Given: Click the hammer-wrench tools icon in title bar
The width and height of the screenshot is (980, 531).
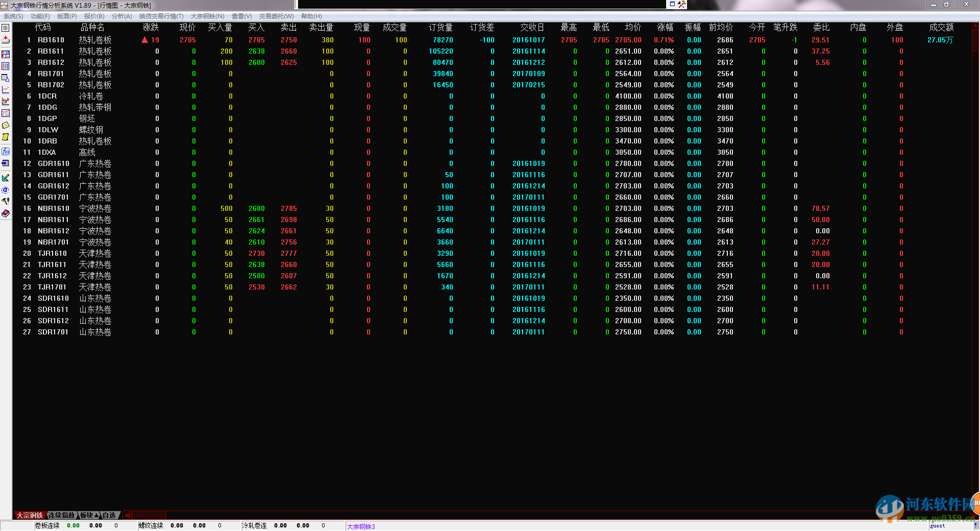Looking at the screenshot, I should tap(681, 4).
